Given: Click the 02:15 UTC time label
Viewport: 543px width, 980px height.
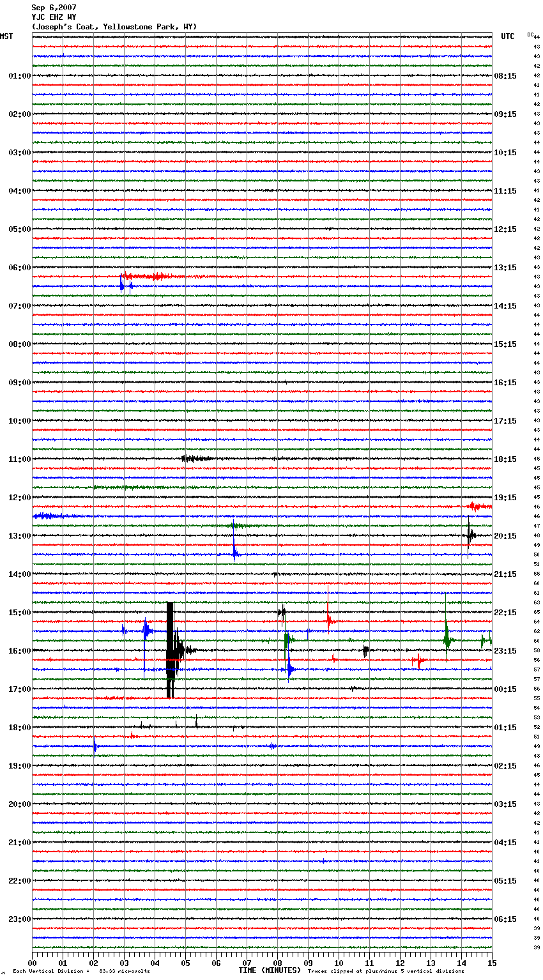Looking at the screenshot, I should pos(505,766).
